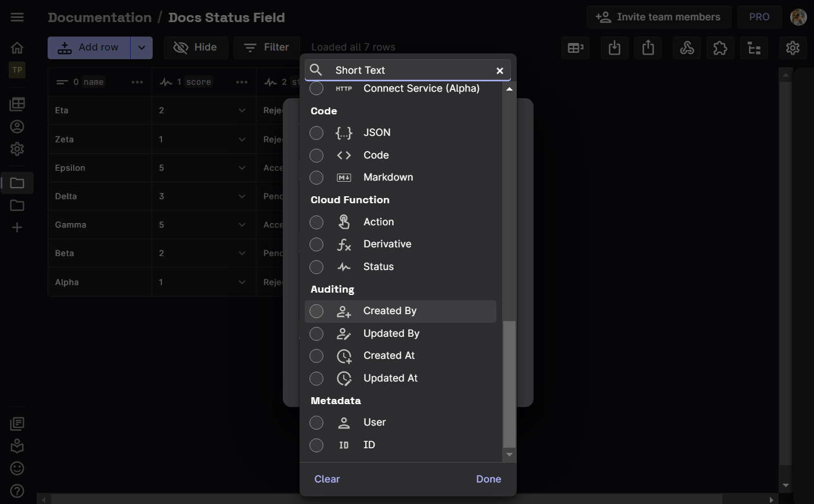814x504 pixels.
Task: Click the import data icon
Action: 614,48
